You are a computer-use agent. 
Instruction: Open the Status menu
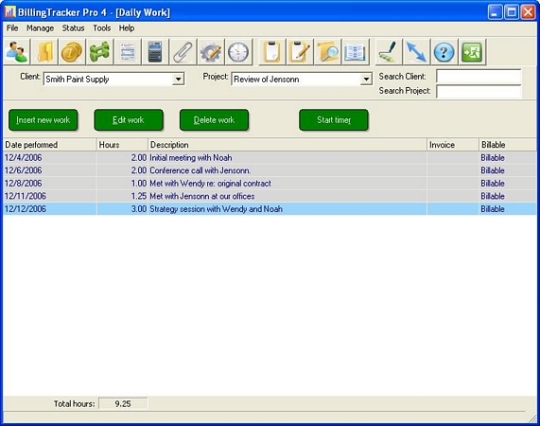pos(73,28)
